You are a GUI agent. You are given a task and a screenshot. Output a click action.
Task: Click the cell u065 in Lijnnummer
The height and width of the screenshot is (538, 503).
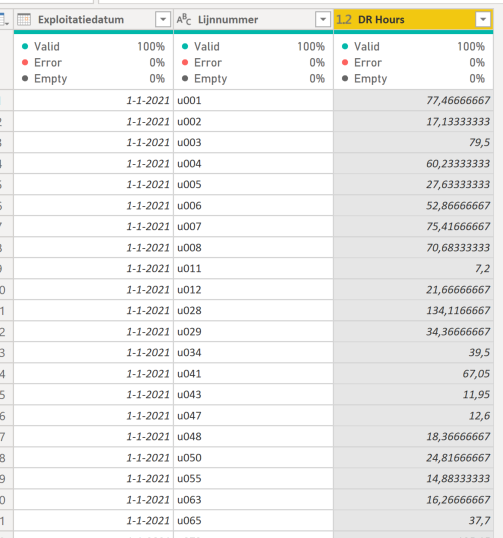click(253, 521)
